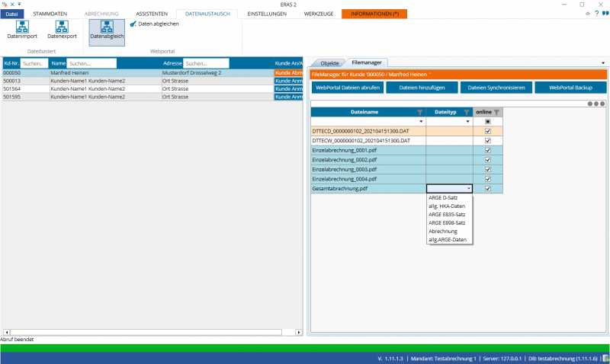Click the customer list horizontal scrollbar
610x364 pixels.
pyautogui.click(x=146, y=332)
